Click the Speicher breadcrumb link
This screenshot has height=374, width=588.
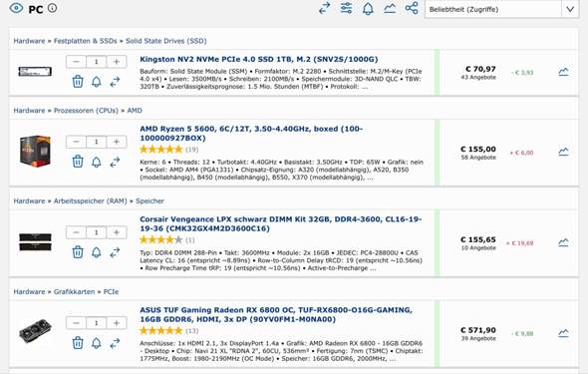[x=150, y=201]
